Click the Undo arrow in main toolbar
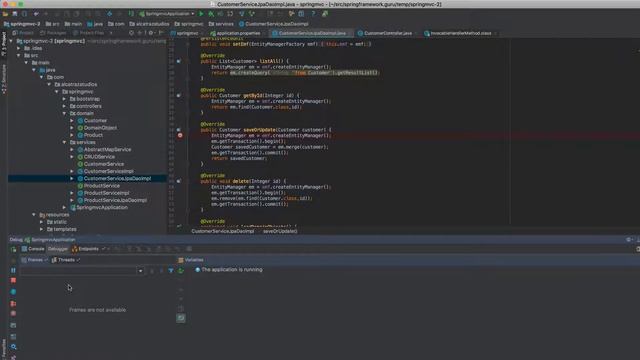Viewport: 640px width, 360px height. pyautogui.click(x=36, y=14)
